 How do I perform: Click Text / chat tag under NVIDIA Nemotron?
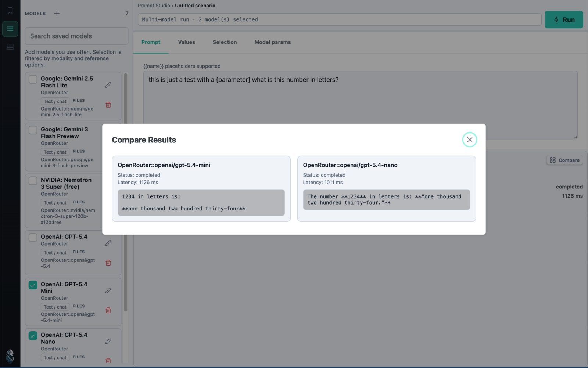(x=55, y=203)
